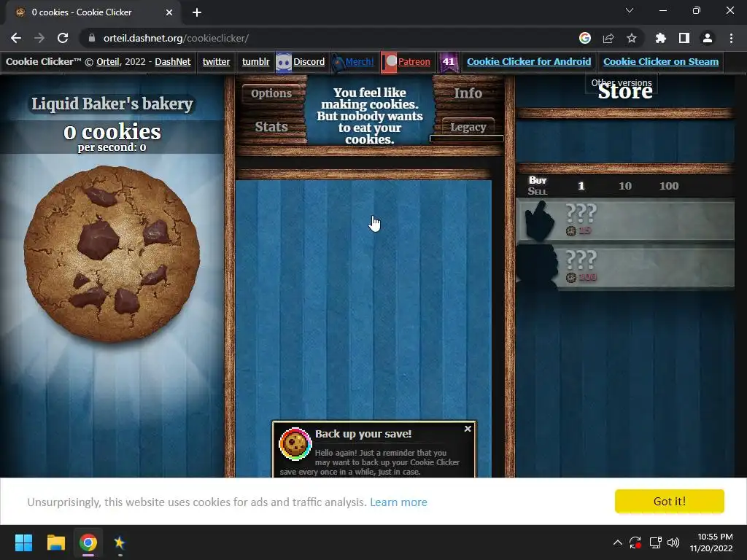Bookmark this tab with star icon

coord(631,38)
